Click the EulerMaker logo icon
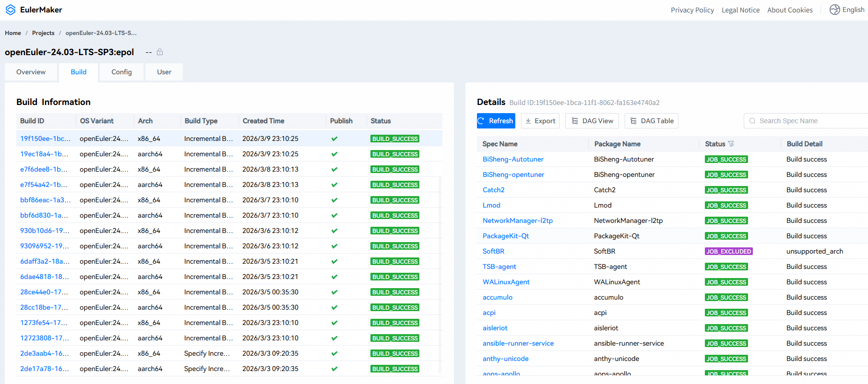Viewport: 868px width, 384px height. [x=11, y=10]
